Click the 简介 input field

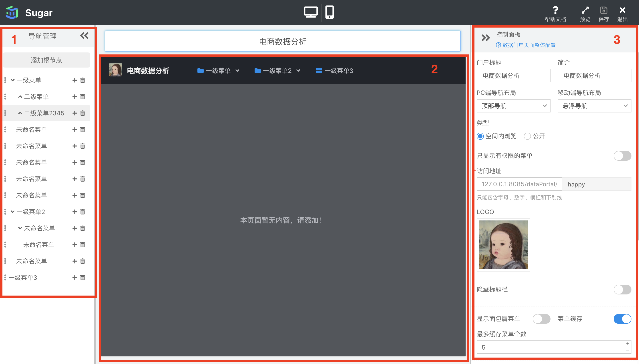[x=594, y=76]
